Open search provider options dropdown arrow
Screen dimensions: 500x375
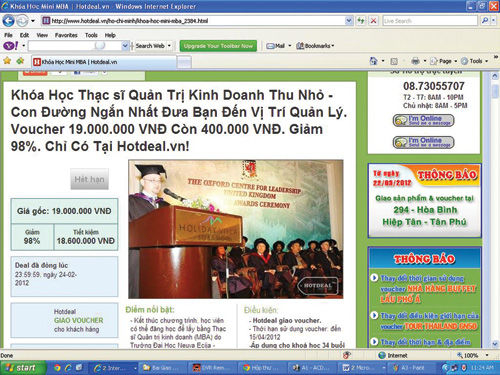pyautogui.click(x=494, y=21)
